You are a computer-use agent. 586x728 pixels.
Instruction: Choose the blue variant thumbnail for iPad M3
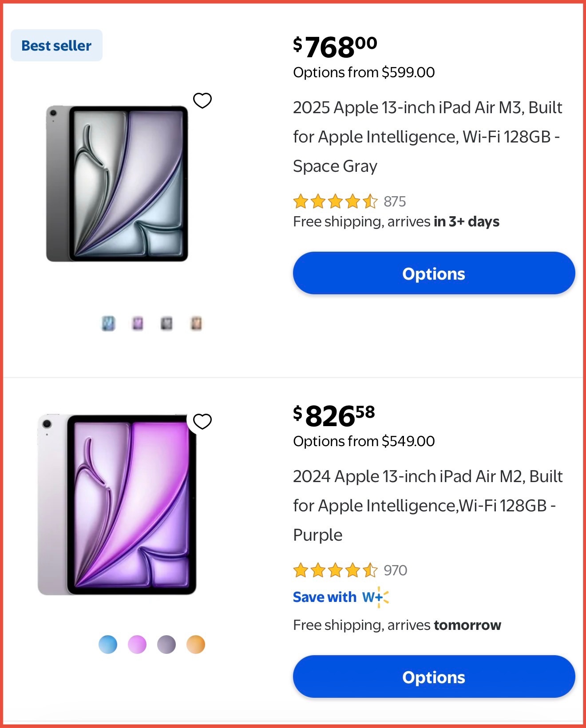coord(108,324)
